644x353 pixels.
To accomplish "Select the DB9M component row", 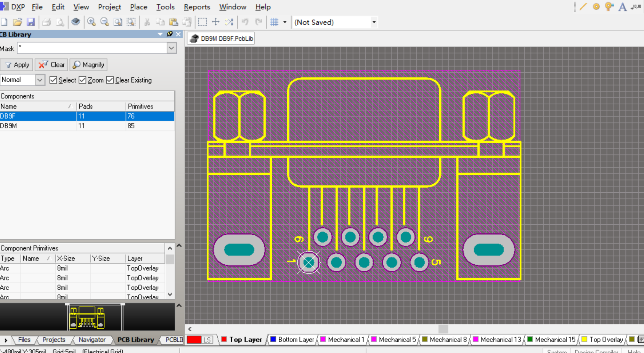I will (87, 126).
